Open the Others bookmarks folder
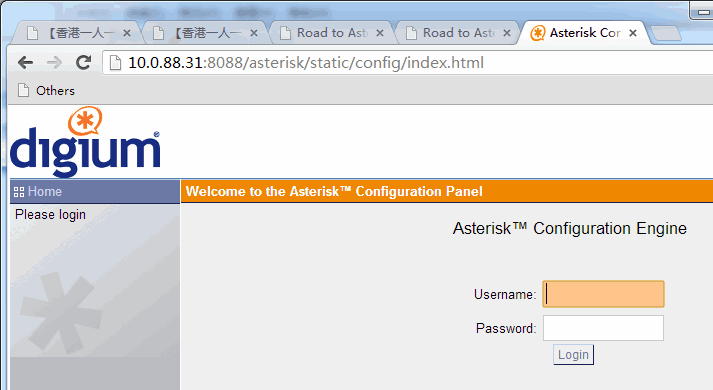The image size is (713, 390). coord(46,90)
